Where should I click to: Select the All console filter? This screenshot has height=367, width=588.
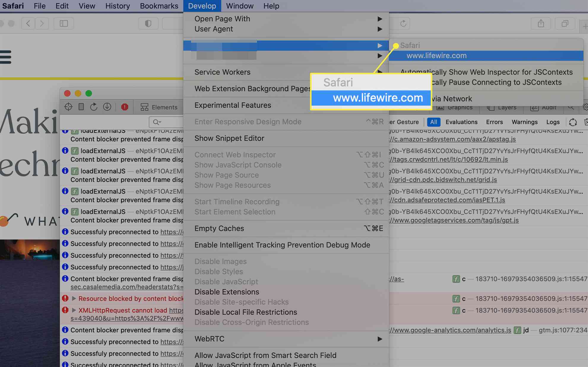click(433, 122)
